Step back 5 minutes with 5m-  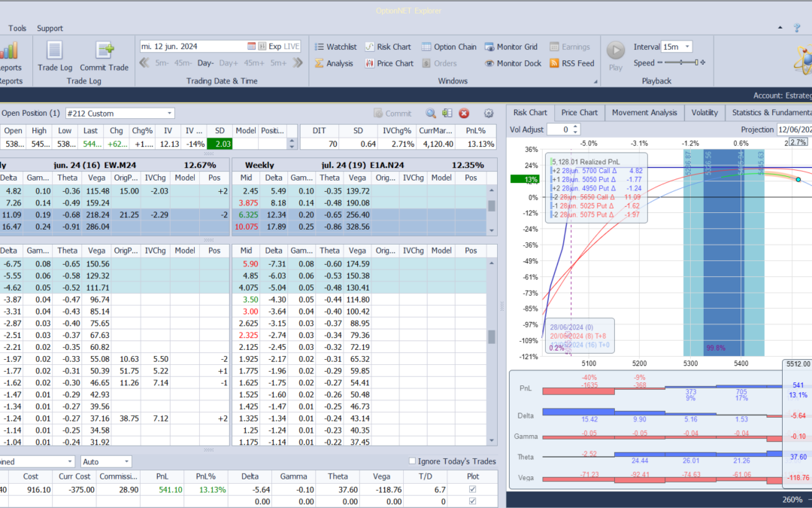click(x=162, y=62)
